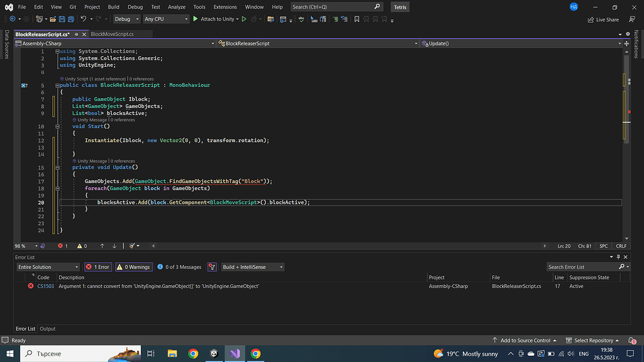Click Add to Source Control in status bar
644x362 pixels.
525,341
